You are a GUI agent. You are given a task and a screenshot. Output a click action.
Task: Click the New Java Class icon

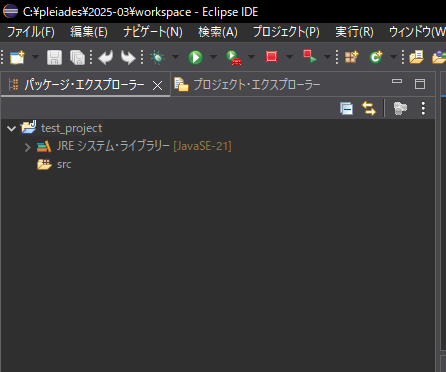(x=376, y=57)
